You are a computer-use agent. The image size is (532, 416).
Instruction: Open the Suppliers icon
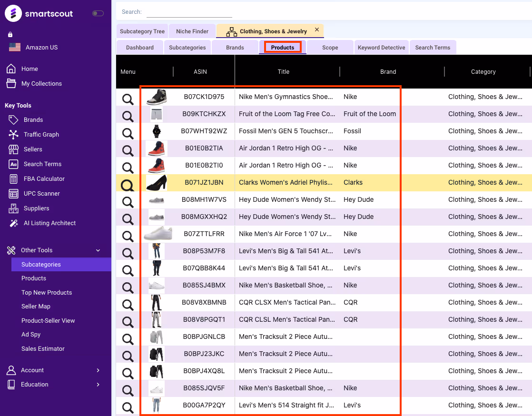(13, 208)
